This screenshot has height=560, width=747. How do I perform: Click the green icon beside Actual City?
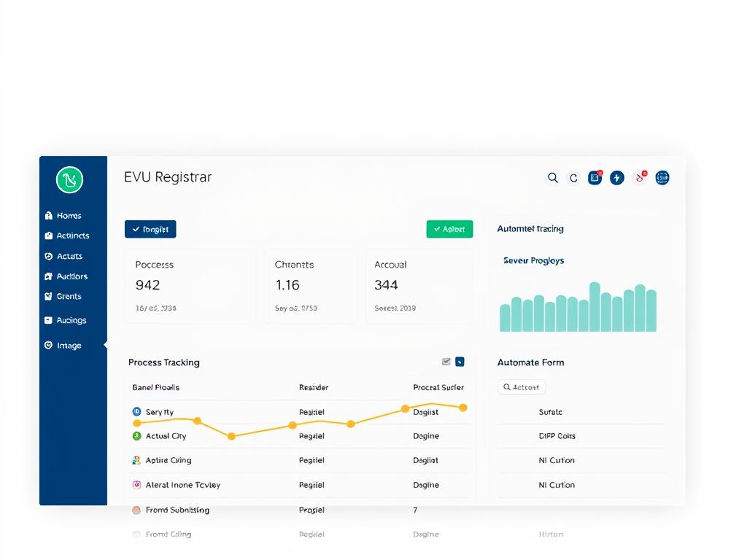click(136, 436)
